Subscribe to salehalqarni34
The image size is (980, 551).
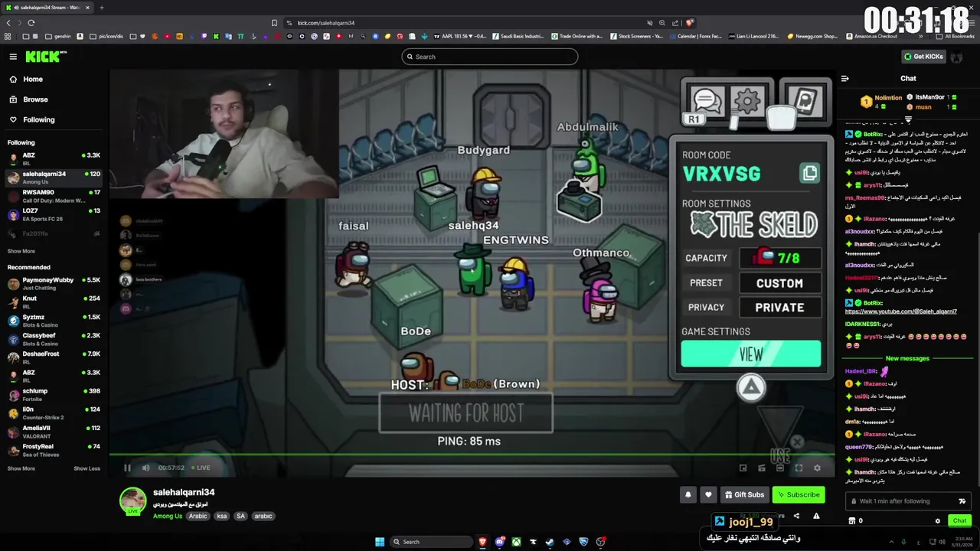click(799, 494)
